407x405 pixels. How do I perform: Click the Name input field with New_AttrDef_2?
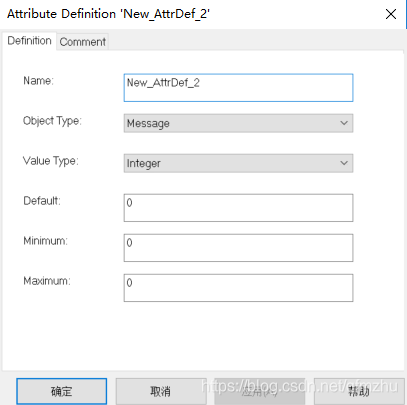238,88
